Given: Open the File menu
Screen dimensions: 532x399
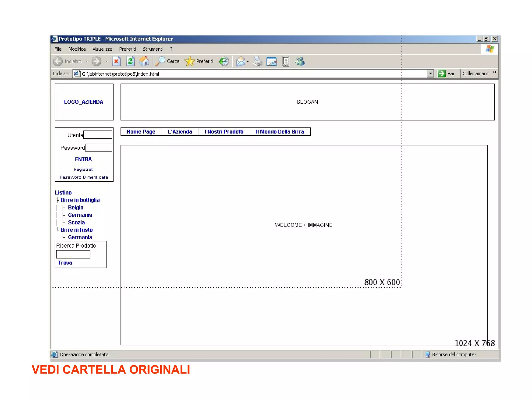Looking at the screenshot, I should coord(58,49).
